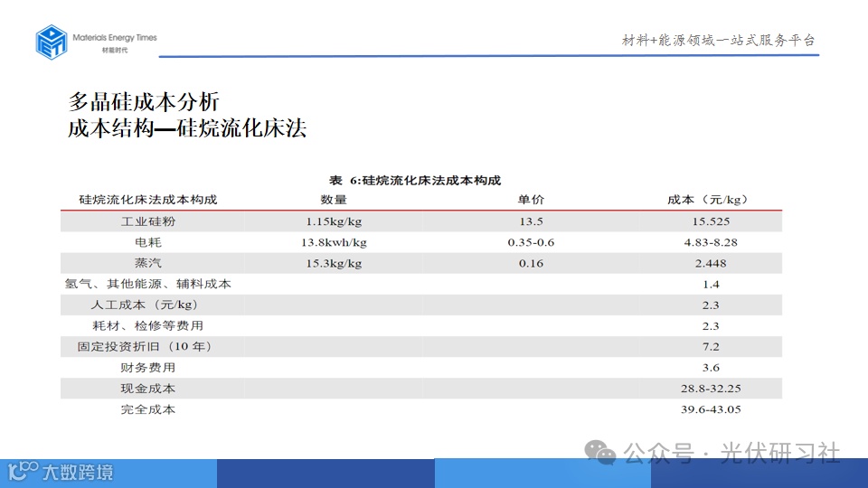Click the unit price cell 13.5
The width and height of the screenshot is (868, 488).
531,221
